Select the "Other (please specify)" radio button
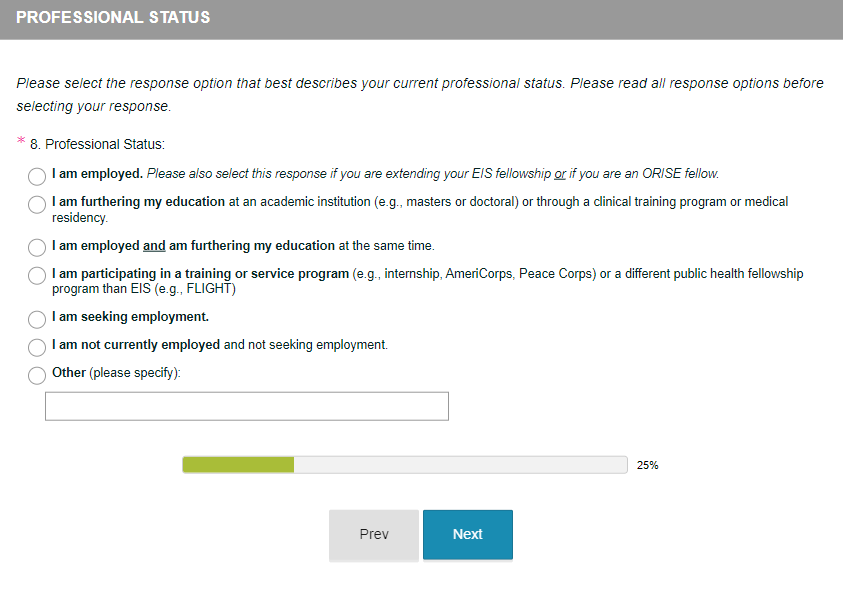Image resolution: width=843 pixels, height=597 pixels. pos(37,375)
